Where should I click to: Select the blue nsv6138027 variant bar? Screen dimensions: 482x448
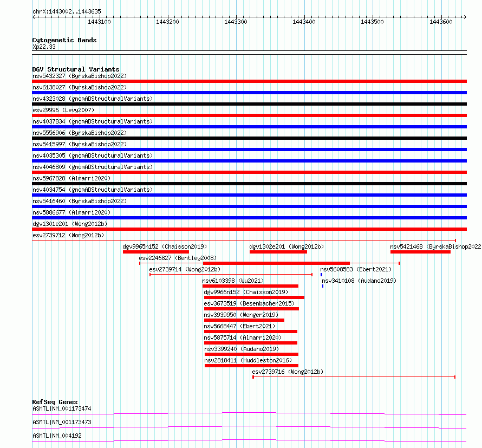[249, 93]
